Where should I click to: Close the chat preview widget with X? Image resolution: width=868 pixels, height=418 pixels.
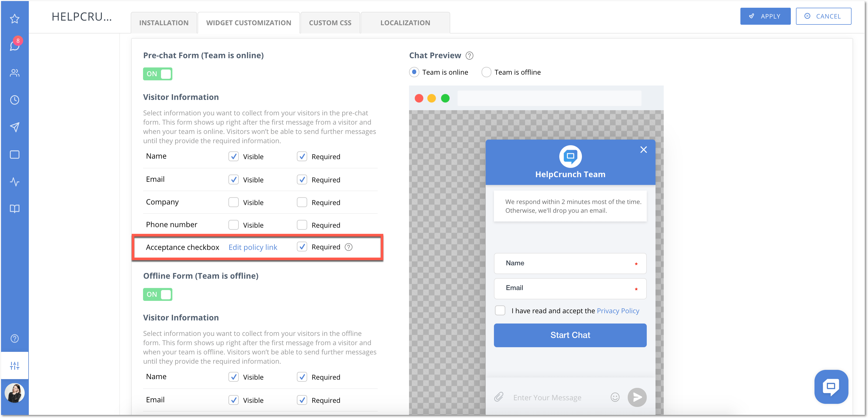pyautogui.click(x=643, y=150)
